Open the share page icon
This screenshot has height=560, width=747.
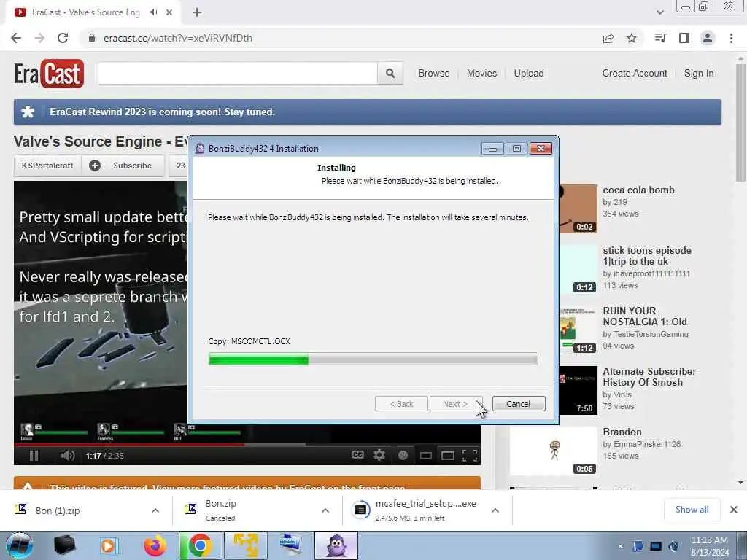[x=608, y=38]
